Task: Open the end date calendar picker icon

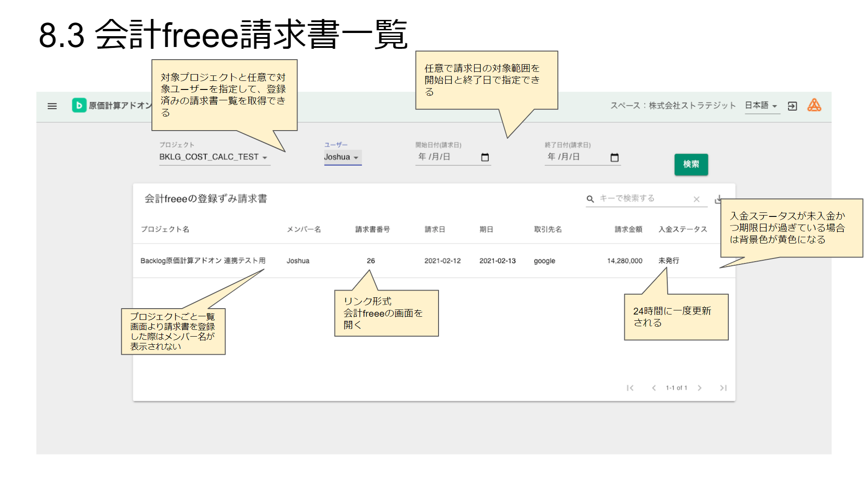Action: click(x=614, y=157)
